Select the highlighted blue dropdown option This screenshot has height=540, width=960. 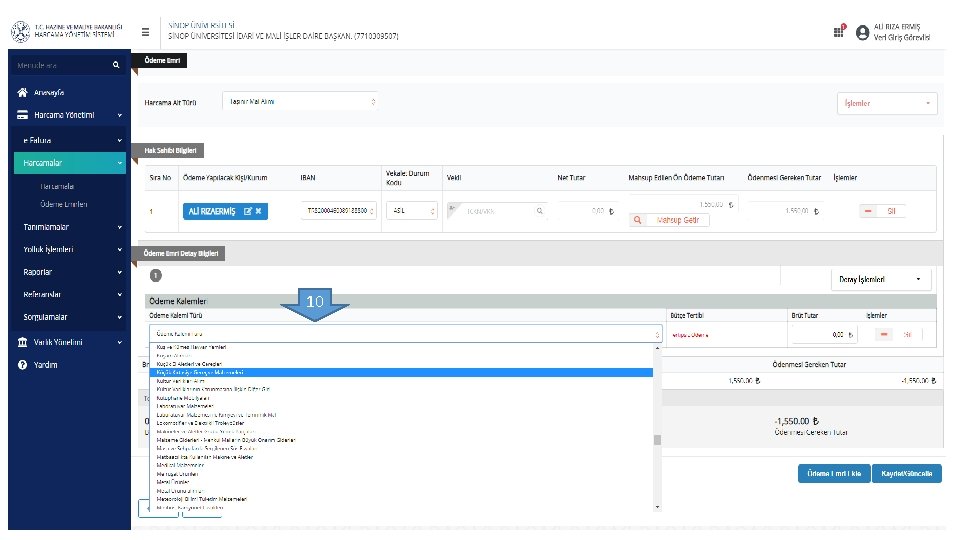click(x=401, y=372)
